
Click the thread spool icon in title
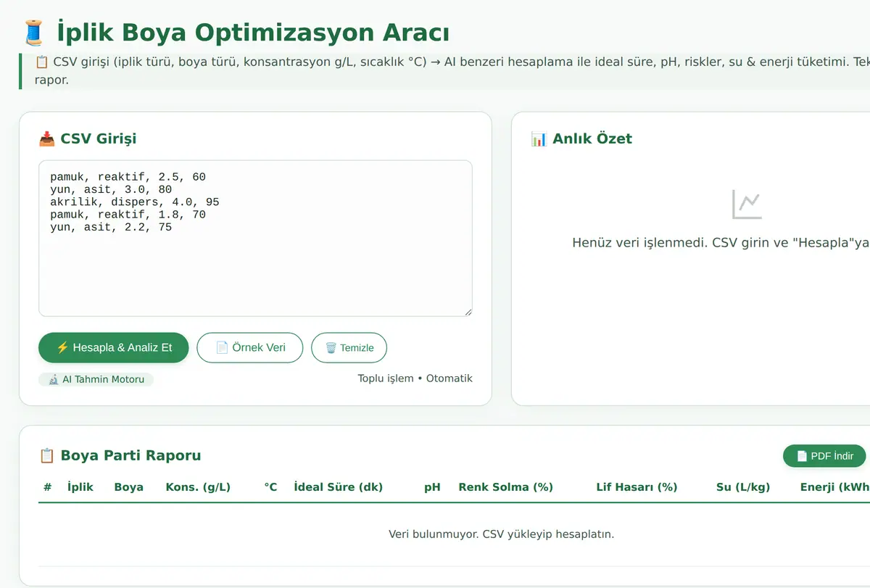33,33
